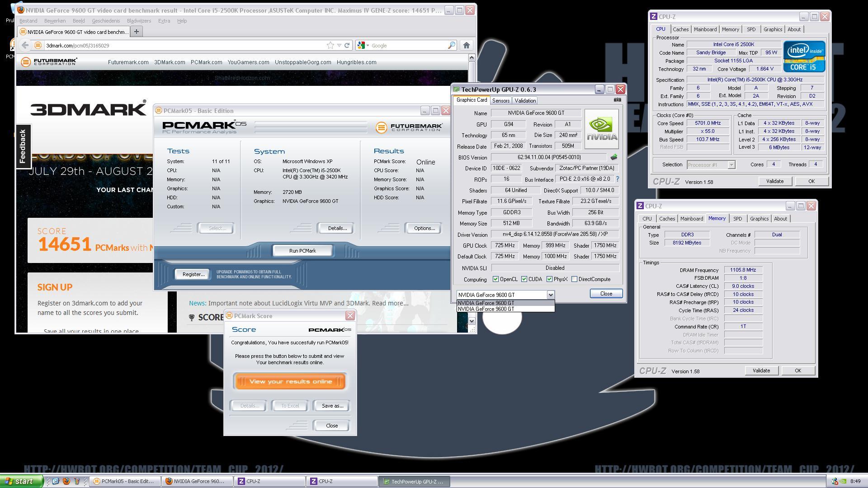Screen dimensions: 868x488
Task: Click the site identity icon in URL bar
Action: [38, 45]
